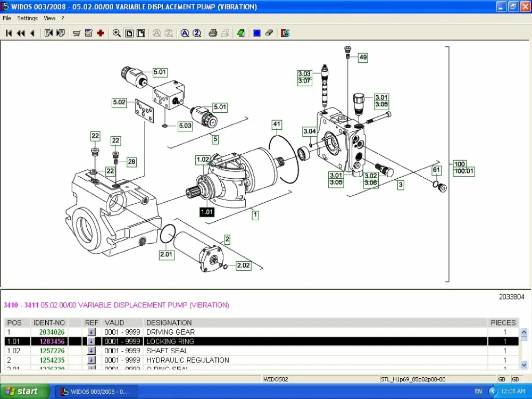Click WIDOS 003/2008 taskbar button
Viewport: 532px width, 399px height.
click(96, 392)
